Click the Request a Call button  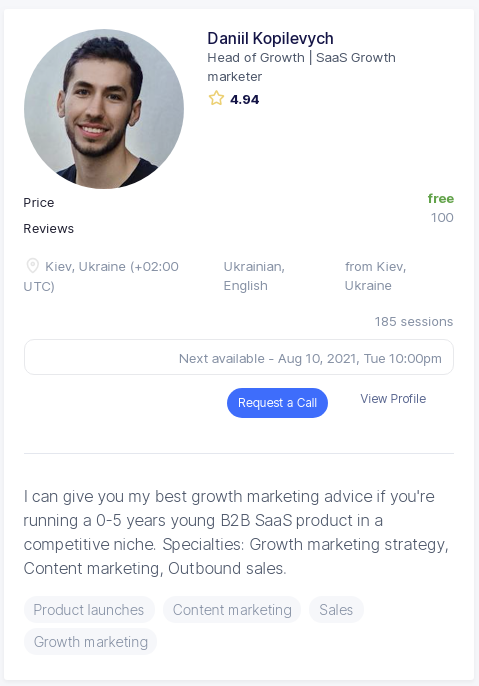click(277, 402)
